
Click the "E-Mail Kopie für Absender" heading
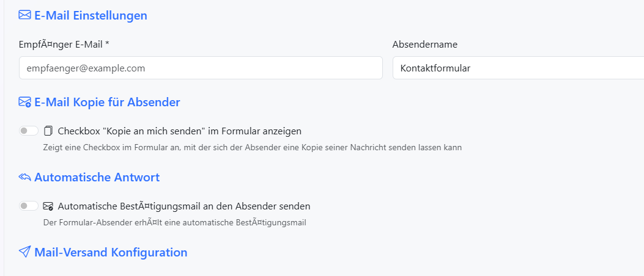tap(107, 102)
